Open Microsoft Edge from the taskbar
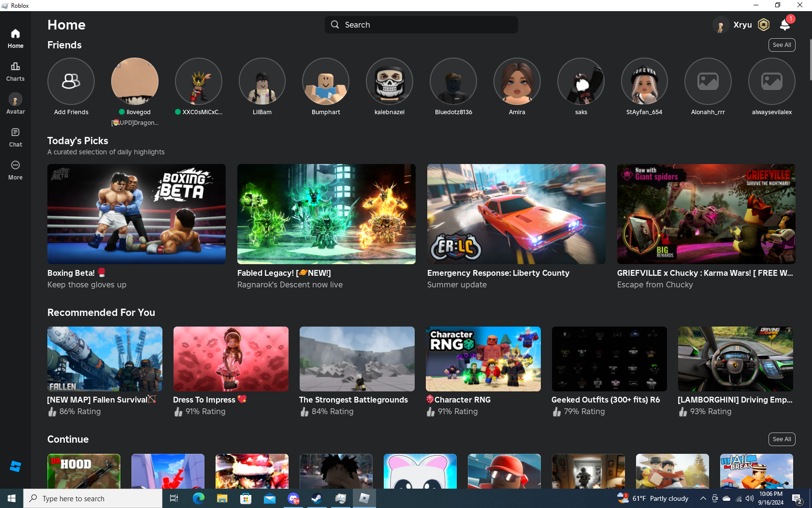812x508 pixels. click(x=198, y=498)
